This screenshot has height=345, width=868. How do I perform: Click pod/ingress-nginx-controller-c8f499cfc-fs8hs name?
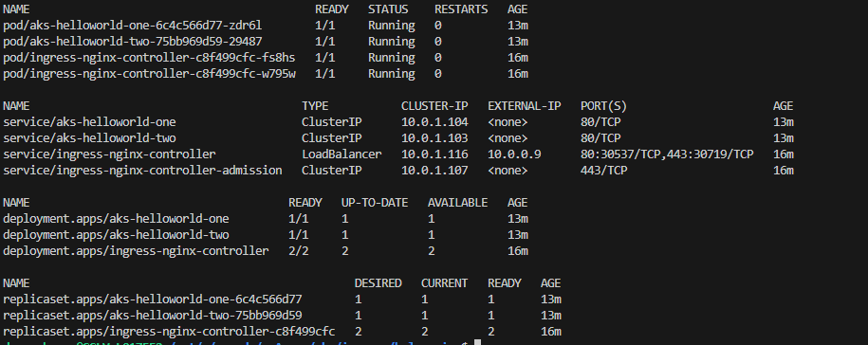click(149, 58)
